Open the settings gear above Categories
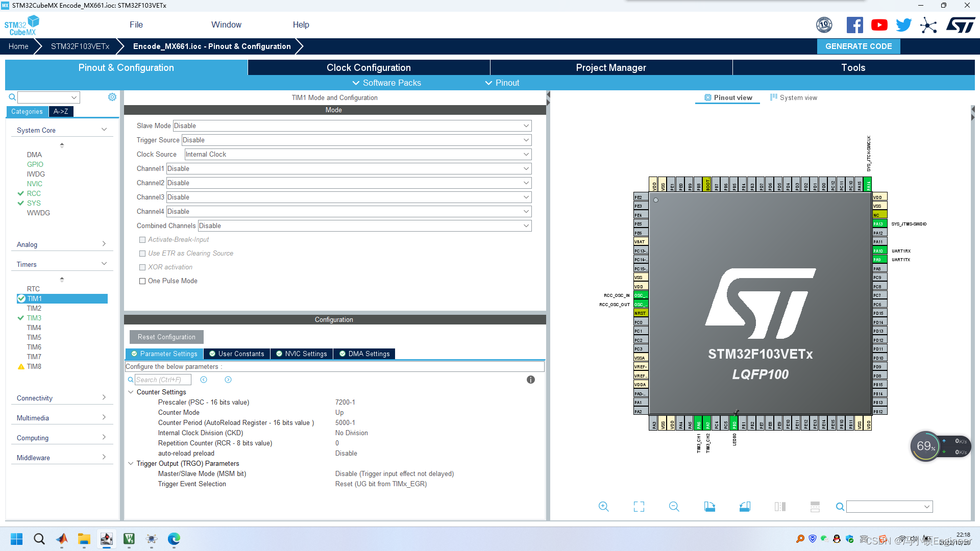 point(112,97)
